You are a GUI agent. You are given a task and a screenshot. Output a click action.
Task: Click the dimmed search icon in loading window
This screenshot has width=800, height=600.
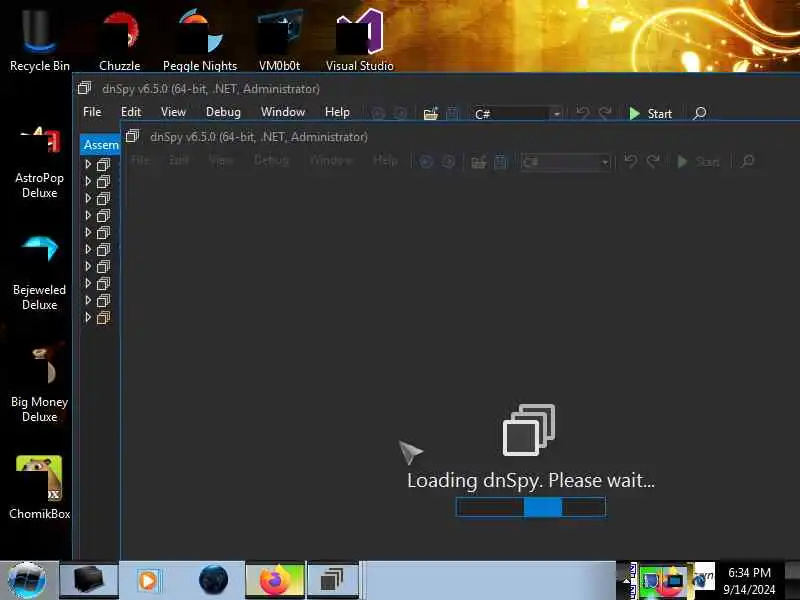pyautogui.click(x=747, y=162)
